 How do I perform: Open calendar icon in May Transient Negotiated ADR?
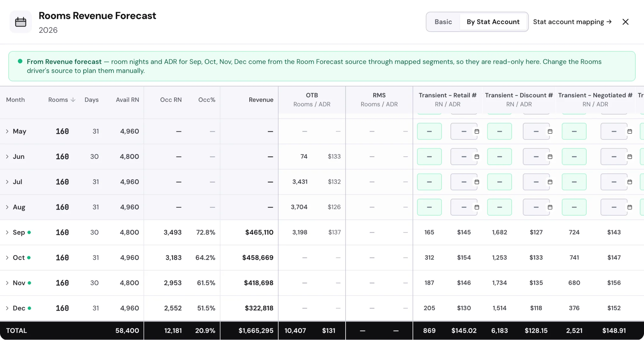(x=630, y=131)
